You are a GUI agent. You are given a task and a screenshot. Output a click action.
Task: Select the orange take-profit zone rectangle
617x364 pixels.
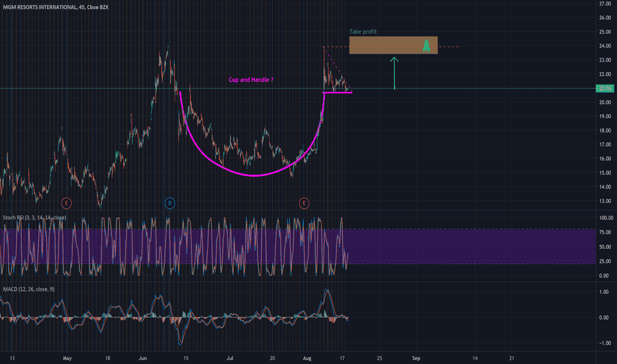(x=393, y=45)
